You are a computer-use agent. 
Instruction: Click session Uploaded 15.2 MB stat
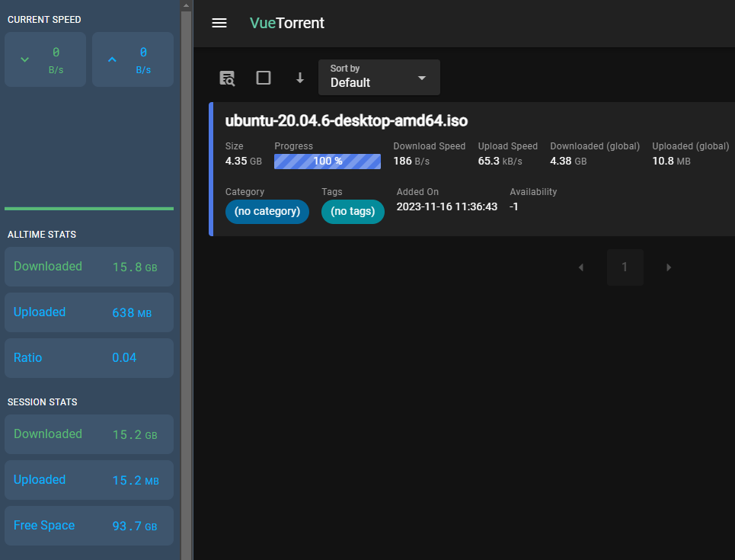click(x=89, y=480)
